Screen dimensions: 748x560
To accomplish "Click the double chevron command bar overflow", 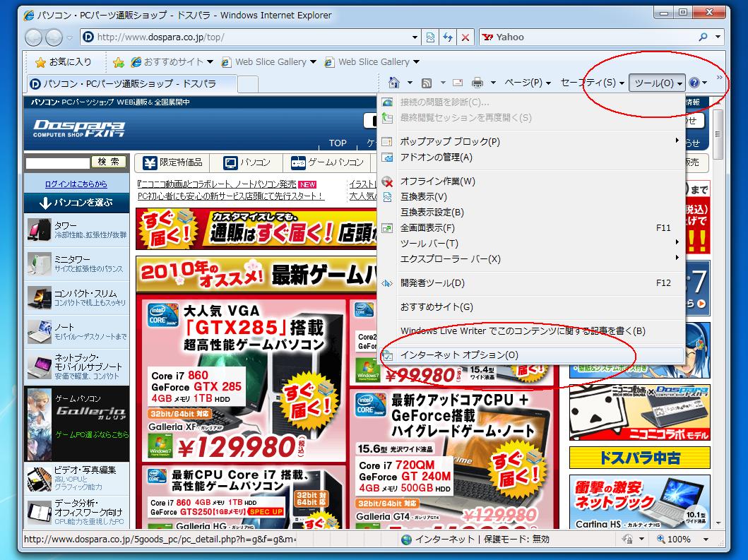I will click(x=719, y=77).
